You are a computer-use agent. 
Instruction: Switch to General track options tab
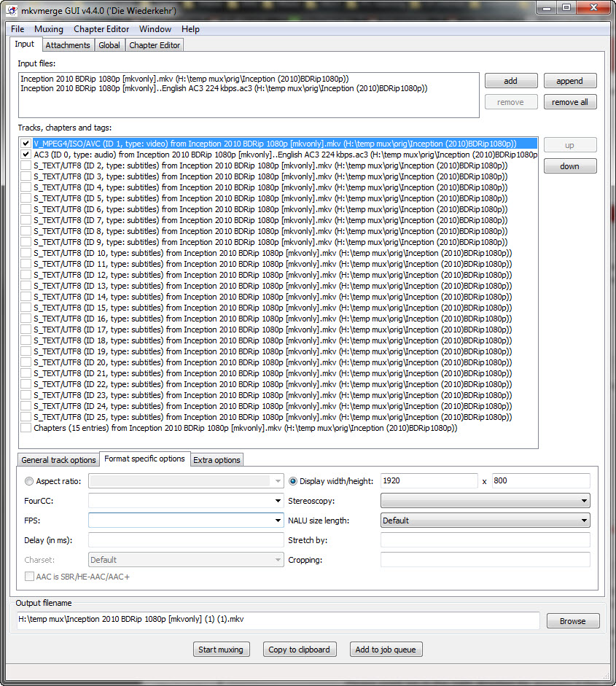(x=58, y=460)
